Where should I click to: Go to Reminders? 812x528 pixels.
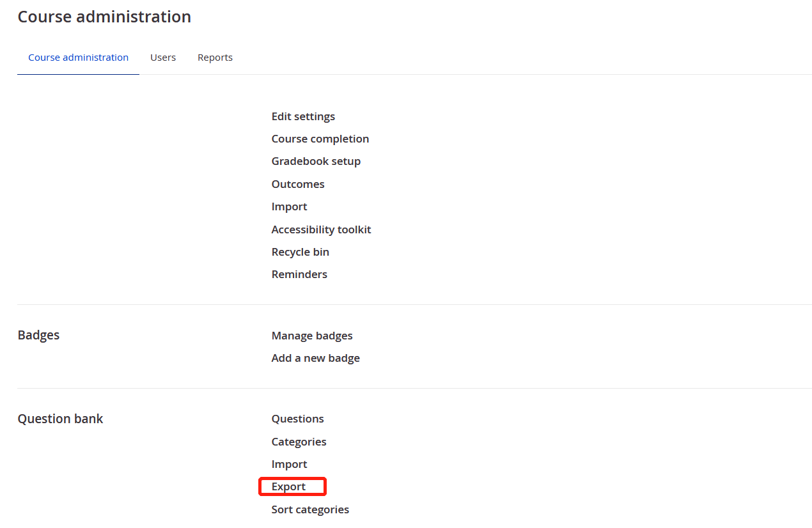(x=299, y=274)
